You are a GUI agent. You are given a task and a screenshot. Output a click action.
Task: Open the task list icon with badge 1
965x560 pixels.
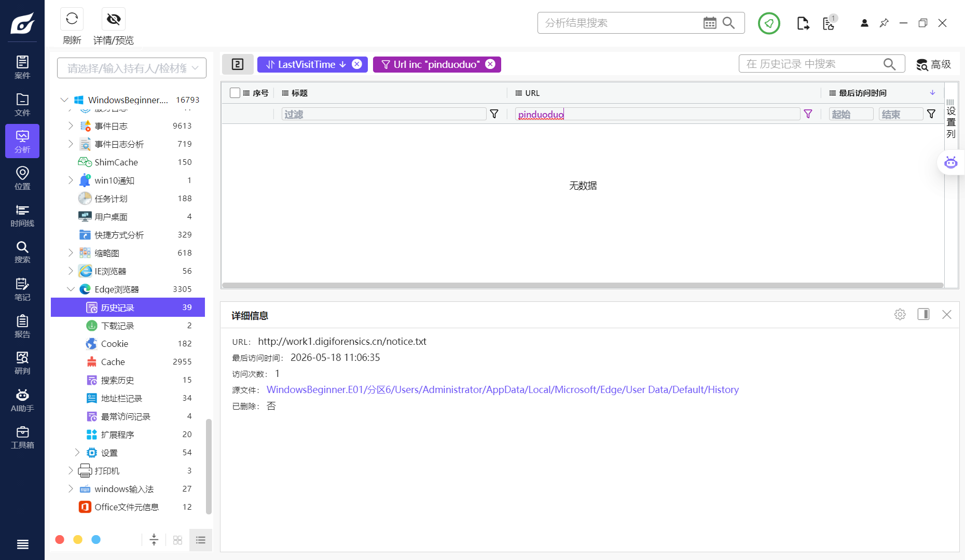click(829, 23)
